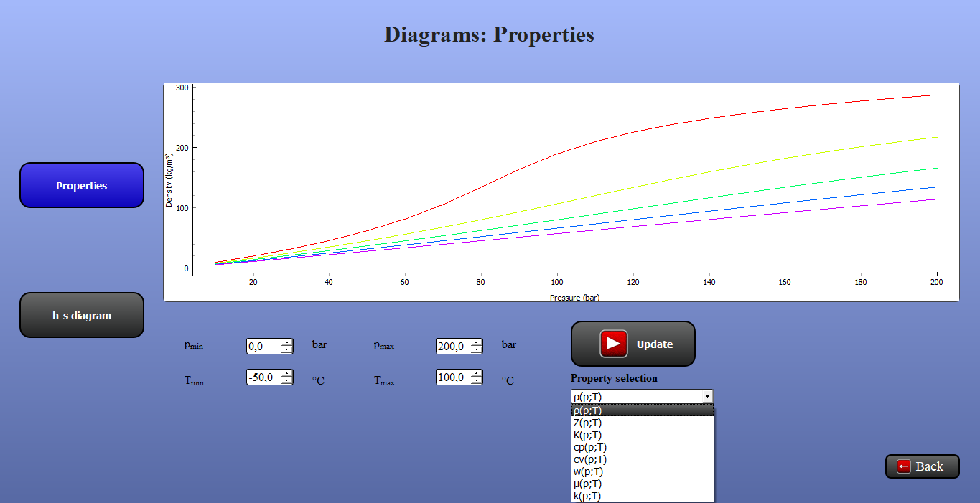Click the Property selection label
This screenshot has height=503, width=980.
[x=614, y=378]
